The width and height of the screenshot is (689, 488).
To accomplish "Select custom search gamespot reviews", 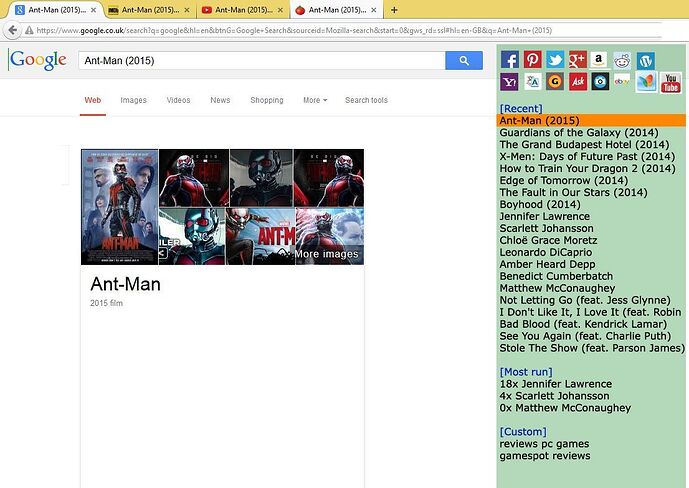I will pyautogui.click(x=545, y=456).
